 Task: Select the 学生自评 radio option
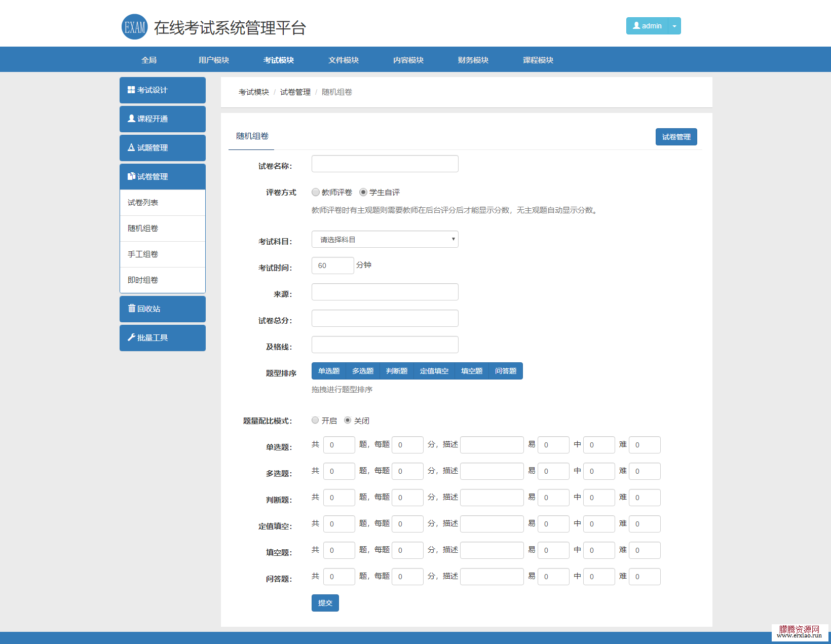coord(363,192)
